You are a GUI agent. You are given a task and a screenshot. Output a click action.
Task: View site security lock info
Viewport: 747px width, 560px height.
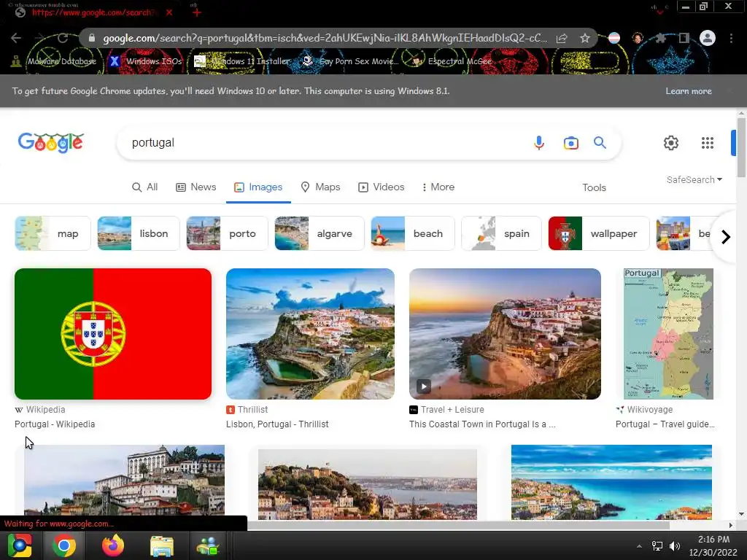coord(92,38)
